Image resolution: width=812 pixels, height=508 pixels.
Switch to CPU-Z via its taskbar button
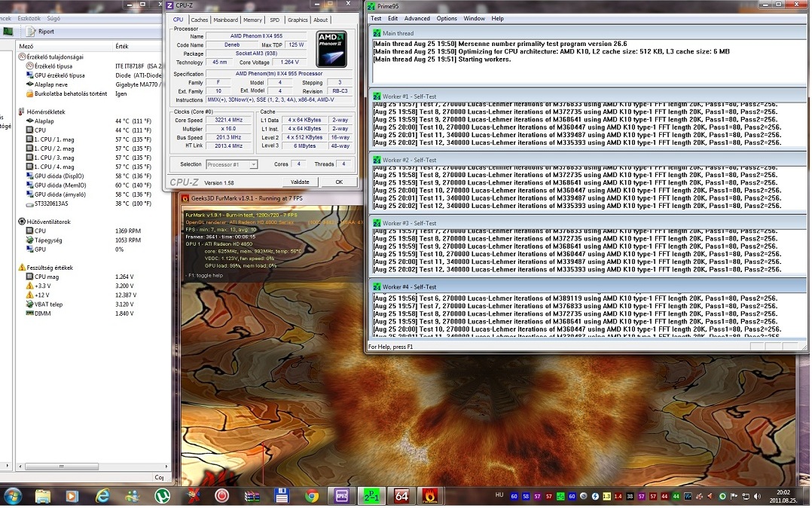pyautogui.click(x=342, y=496)
